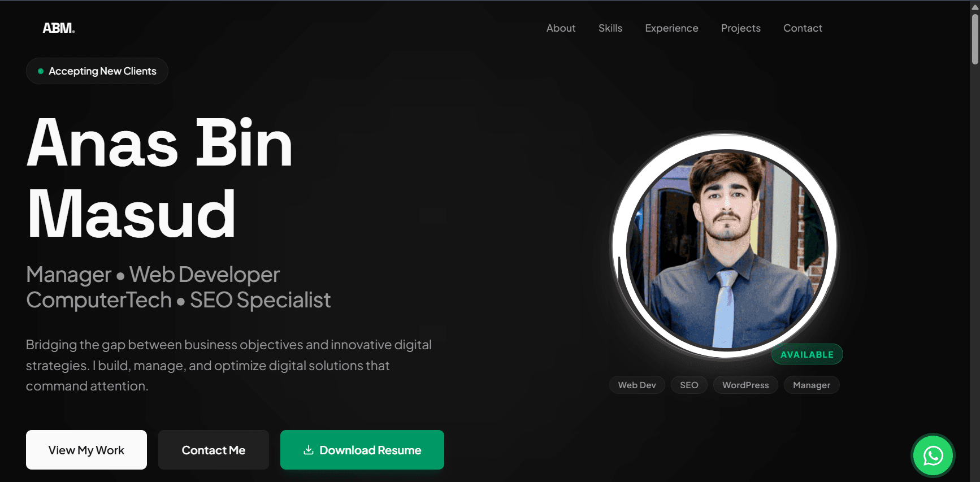Jump to the Contact nav link

point(803,28)
